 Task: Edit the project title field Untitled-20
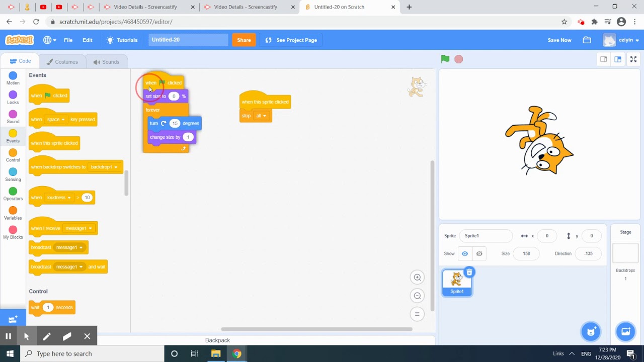coord(188,40)
